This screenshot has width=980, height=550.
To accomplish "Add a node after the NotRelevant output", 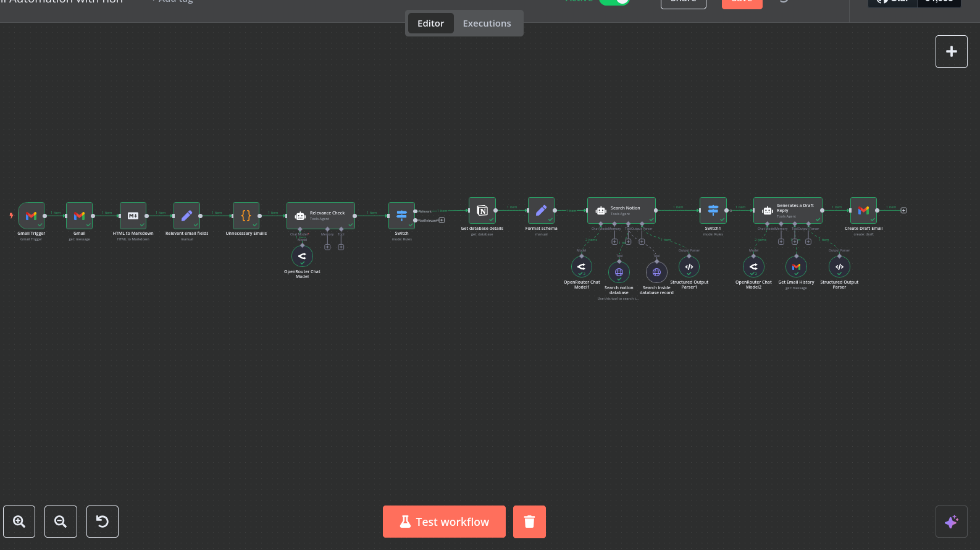I will click(442, 220).
